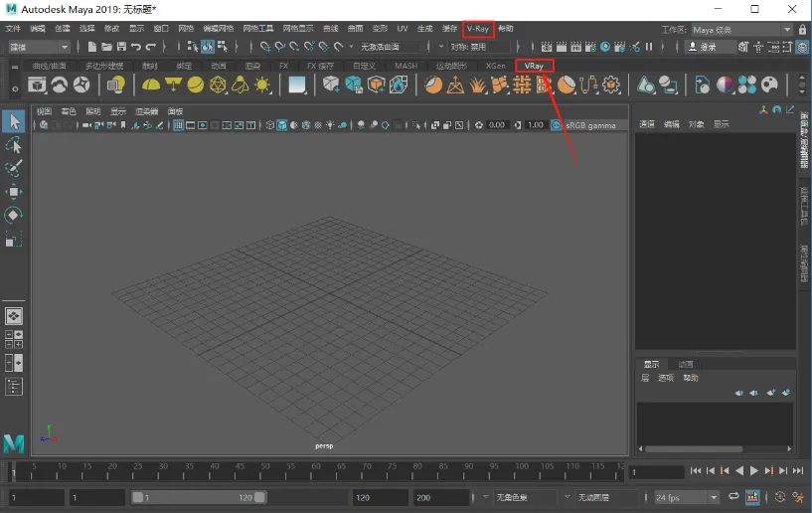The height and width of the screenshot is (513, 812).
Task: Open the menu set mode dropdown
Action: click(x=40, y=47)
